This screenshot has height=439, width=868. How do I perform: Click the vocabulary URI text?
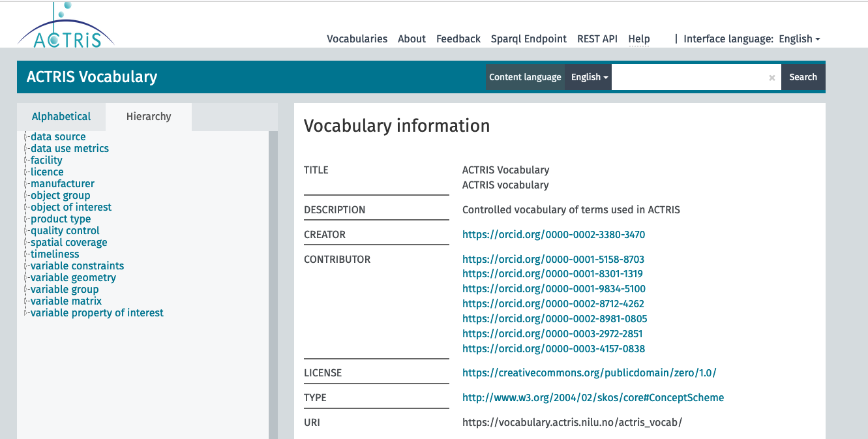(x=572, y=423)
